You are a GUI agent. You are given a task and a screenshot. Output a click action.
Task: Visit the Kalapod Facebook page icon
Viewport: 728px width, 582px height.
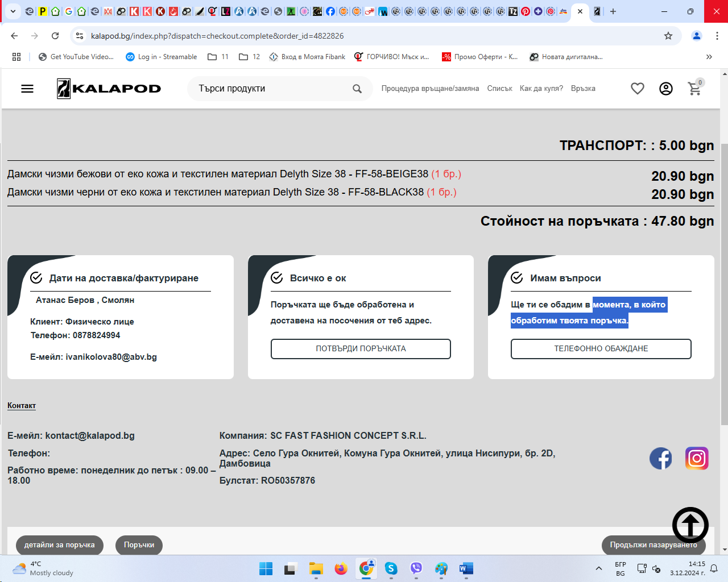pos(661,458)
